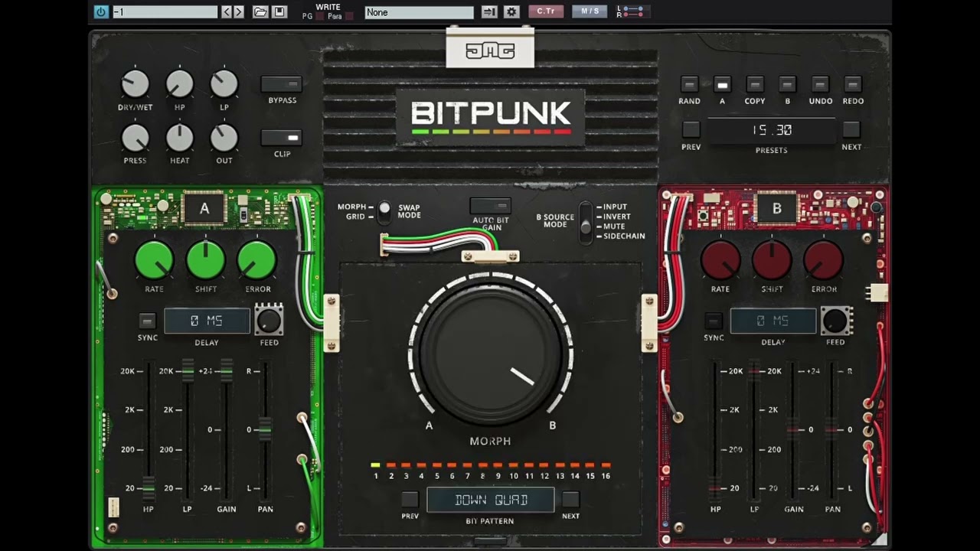Click the presets PREV button
This screenshot has height=551, width=980.
coord(691,129)
